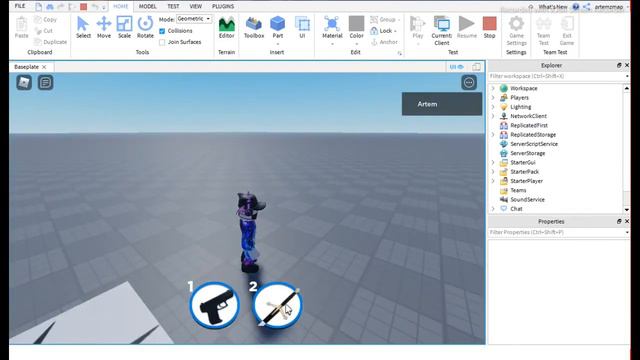
Task: Click the share icon near username
Action: (x=586, y=7)
